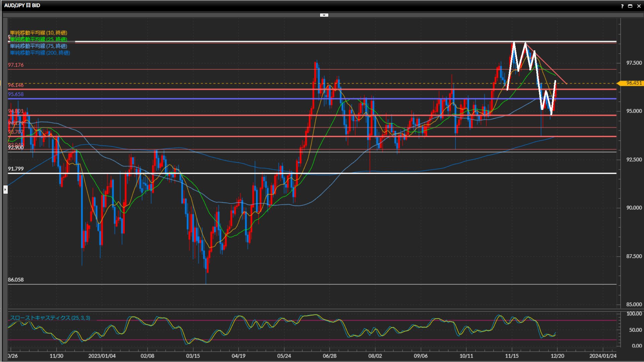
Task: Click the 90.000 level on price scale
Action: pyautogui.click(x=634, y=208)
